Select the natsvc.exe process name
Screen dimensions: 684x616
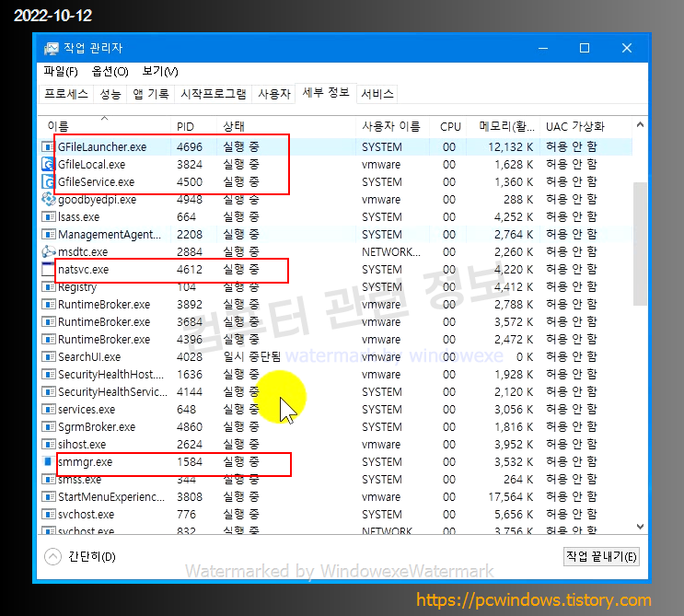coord(84,270)
